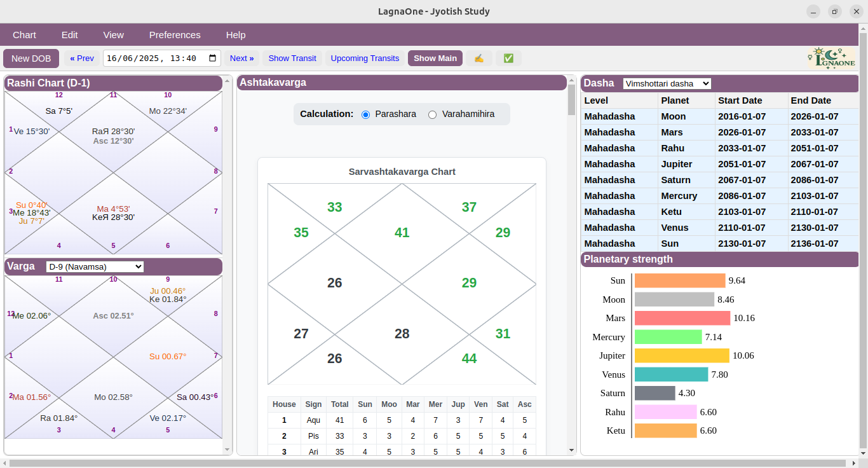The width and height of the screenshot is (868, 468).
Task: Open the Varga D-9 Navamsa dropdown
Action: [x=95, y=266]
